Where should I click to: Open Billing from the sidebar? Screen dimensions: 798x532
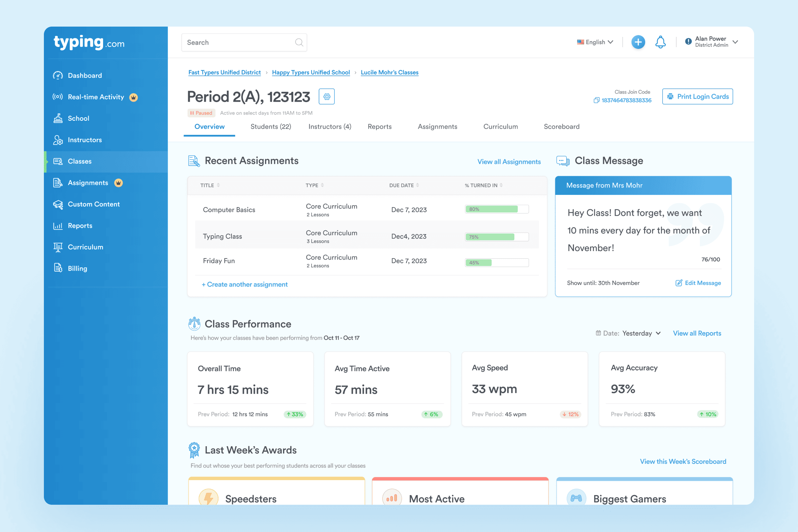(x=77, y=268)
